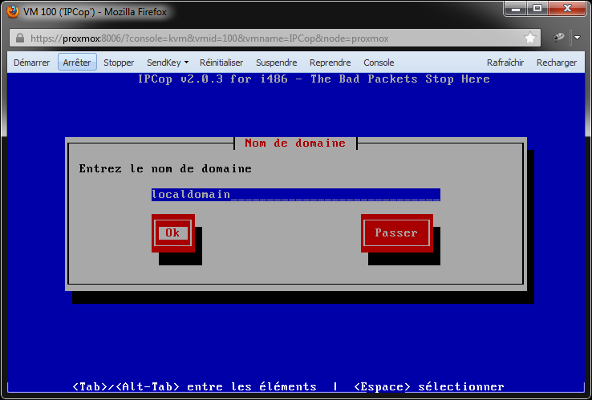Focus the localdomain name input field
The height and width of the screenshot is (400, 592).
click(296, 194)
